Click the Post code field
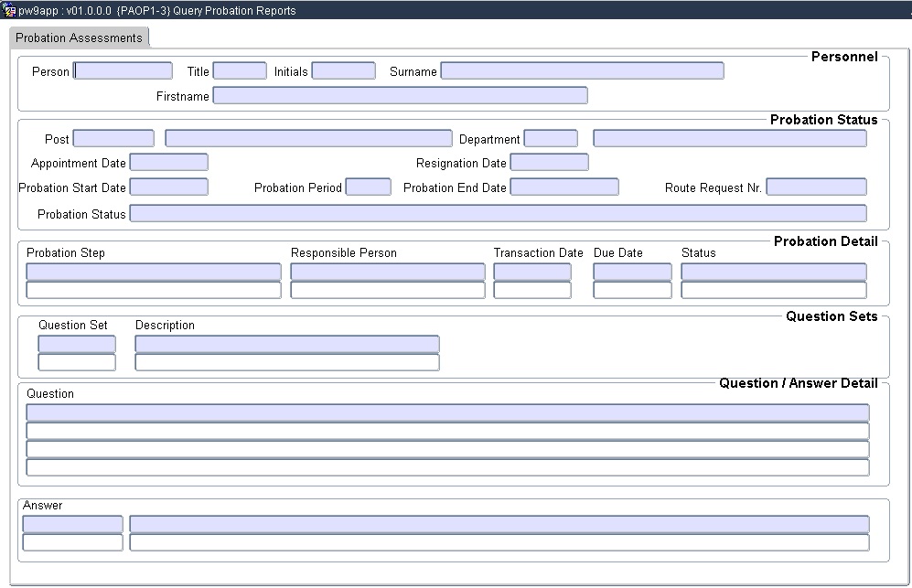Image resolution: width=912 pixels, height=588 pixels. point(113,139)
